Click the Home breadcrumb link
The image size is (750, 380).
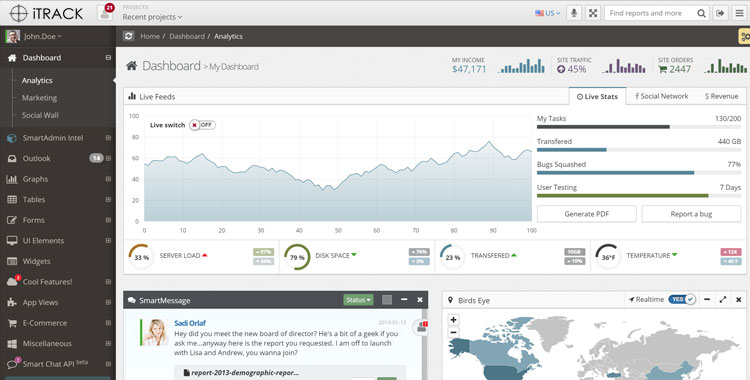150,36
